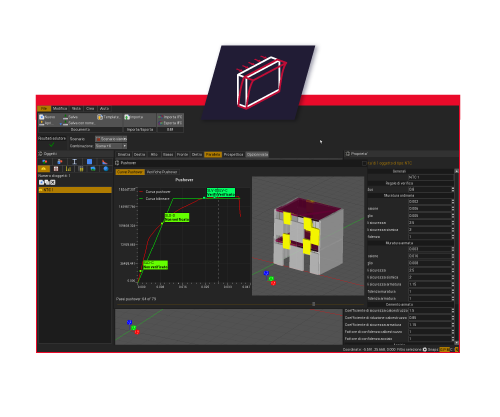Click the Esporta IFC icon
This screenshot has width=500, height=417.
[x=161, y=123]
